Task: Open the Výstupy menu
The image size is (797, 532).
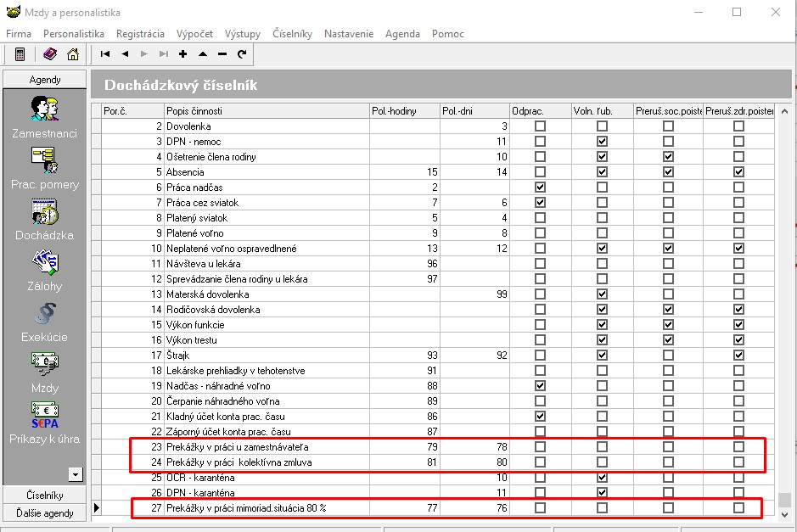Action: tap(243, 34)
